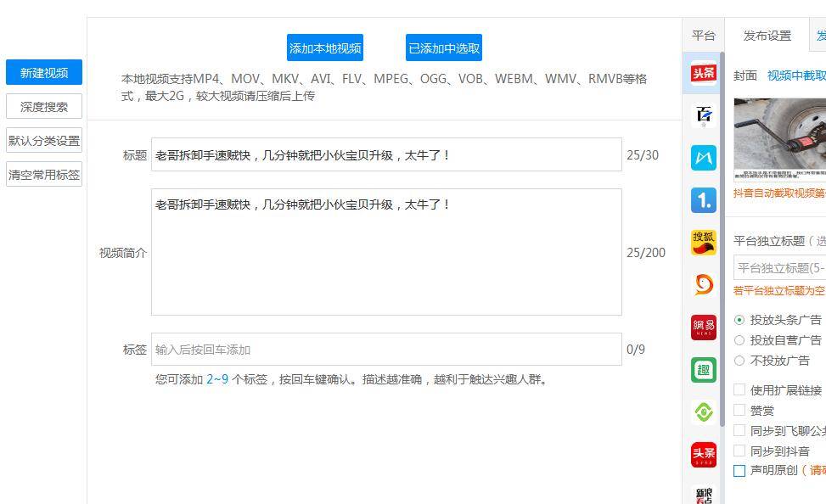Switch to the 发布设置 tab
Viewport: 826px width, 504px height.
click(x=767, y=36)
